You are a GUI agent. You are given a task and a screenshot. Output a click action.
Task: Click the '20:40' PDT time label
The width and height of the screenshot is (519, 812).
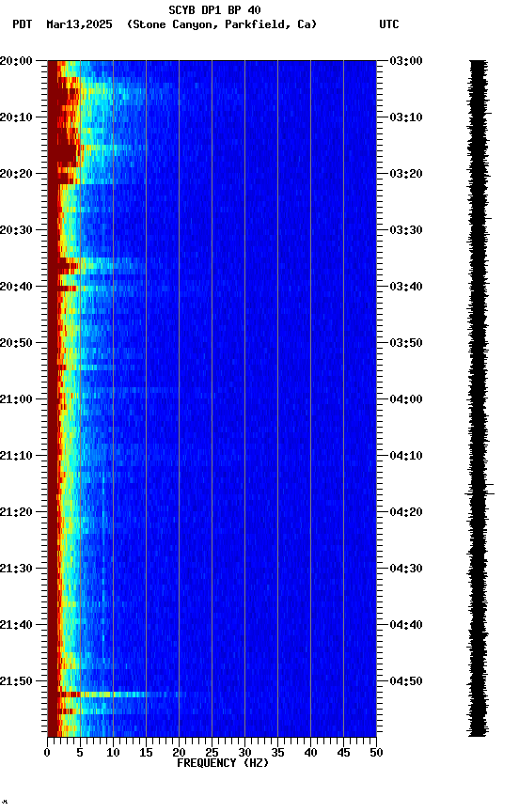(16, 287)
